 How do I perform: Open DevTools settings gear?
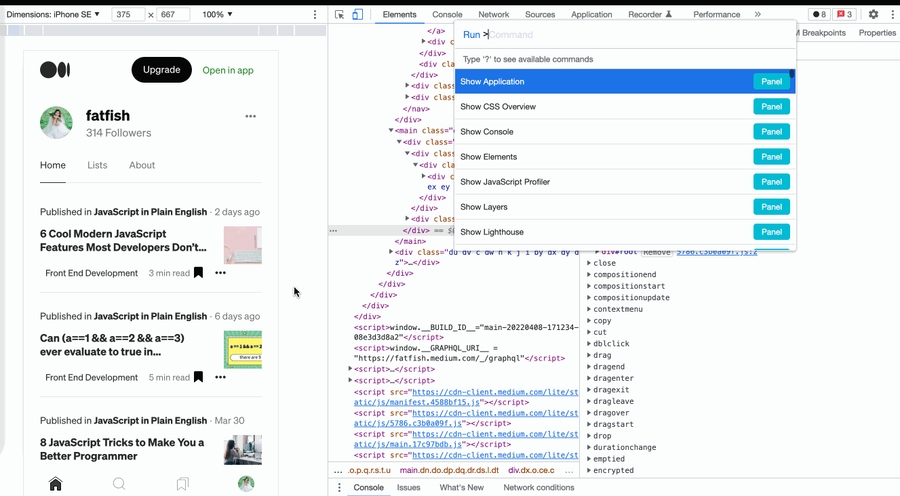873,15
